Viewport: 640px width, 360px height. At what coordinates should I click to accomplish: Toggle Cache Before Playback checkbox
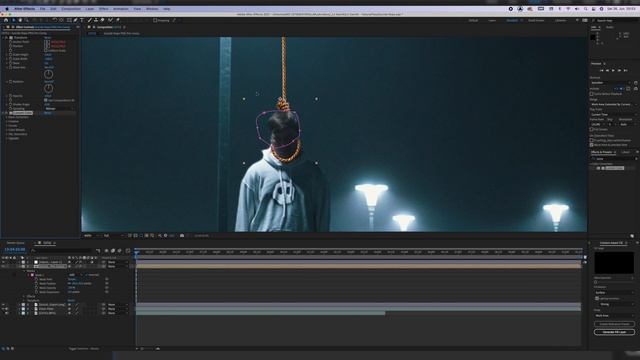pyautogui.click(x=591, y=94)
